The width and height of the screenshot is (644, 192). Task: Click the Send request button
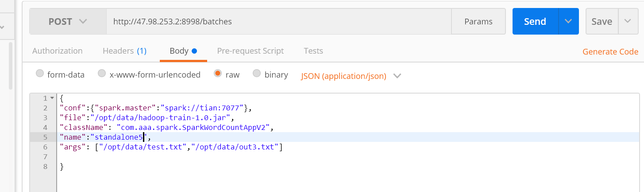(535, 21)
